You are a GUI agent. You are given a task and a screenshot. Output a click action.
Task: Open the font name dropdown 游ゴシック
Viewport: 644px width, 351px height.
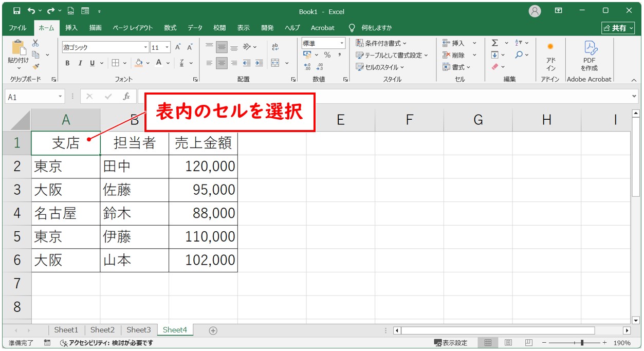tap(146, 47)
